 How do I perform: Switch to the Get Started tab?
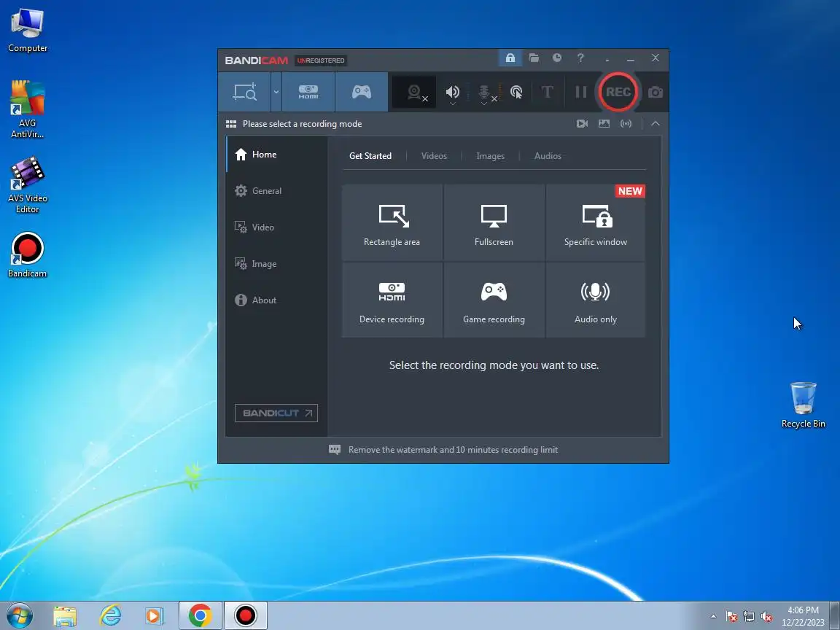click(370, 156)
